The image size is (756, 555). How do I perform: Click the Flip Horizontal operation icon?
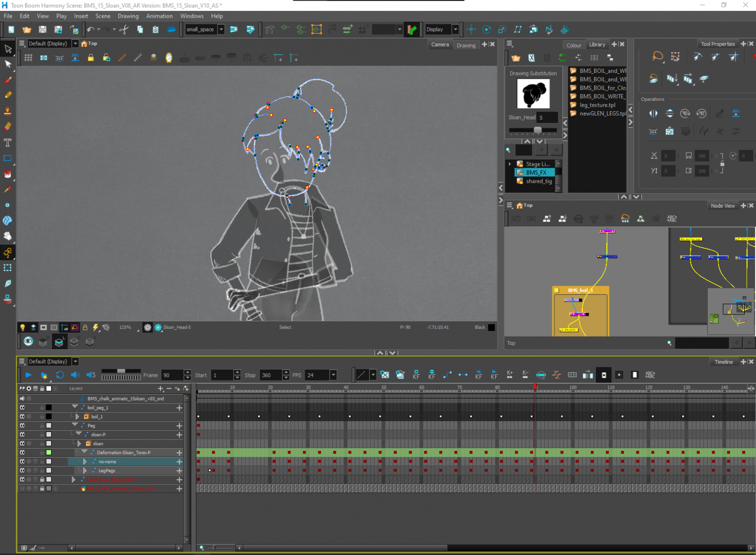(653, 114)
